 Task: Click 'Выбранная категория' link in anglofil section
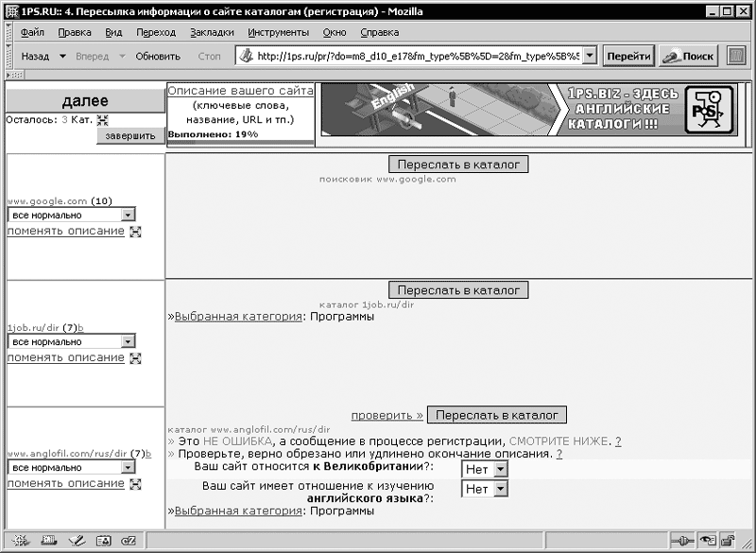point(238,510)
